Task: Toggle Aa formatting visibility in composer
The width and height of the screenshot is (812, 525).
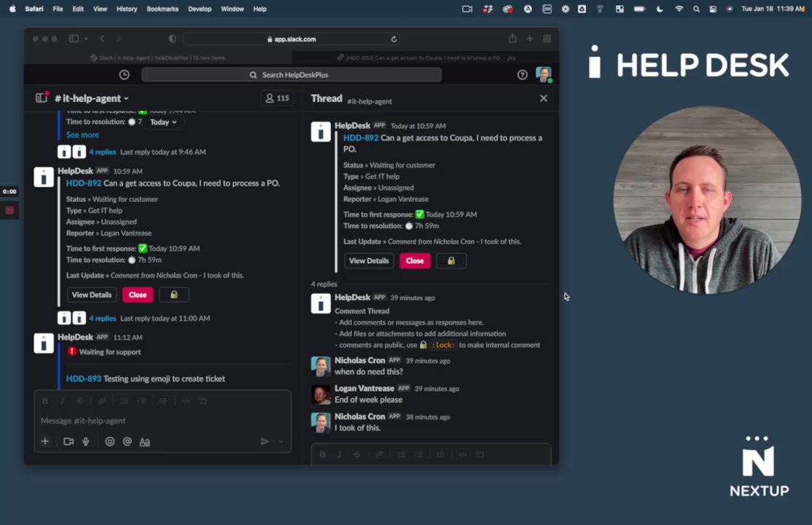Action: [x=144, y=442]
